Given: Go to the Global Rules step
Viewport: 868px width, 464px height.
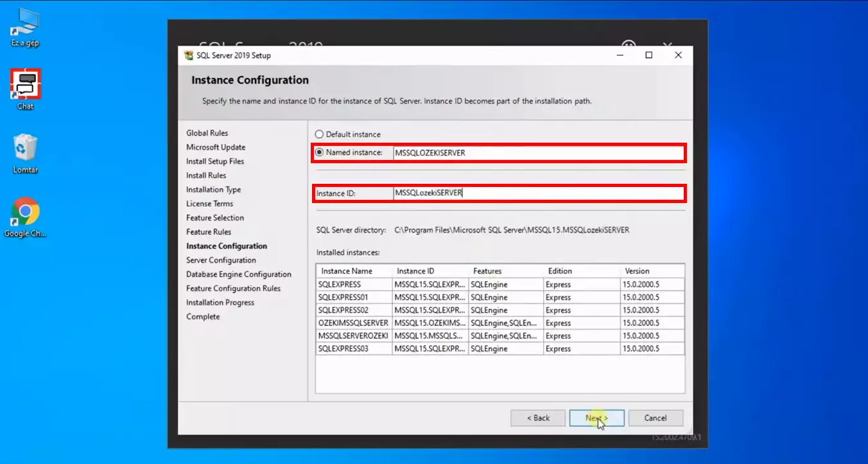Looking at the screenshot, I should 207,133.
